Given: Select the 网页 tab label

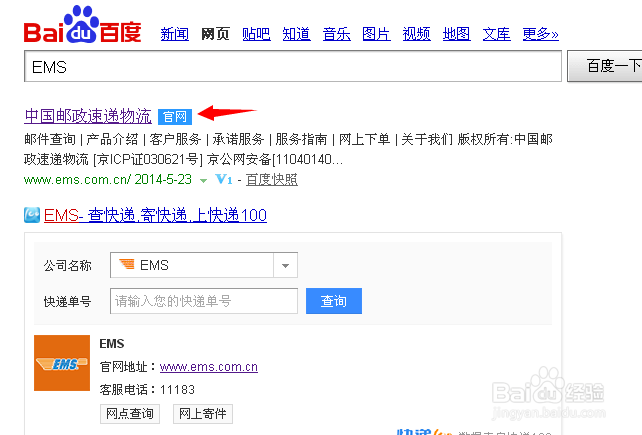Looking at the screenshot, I should coord(215,34).
